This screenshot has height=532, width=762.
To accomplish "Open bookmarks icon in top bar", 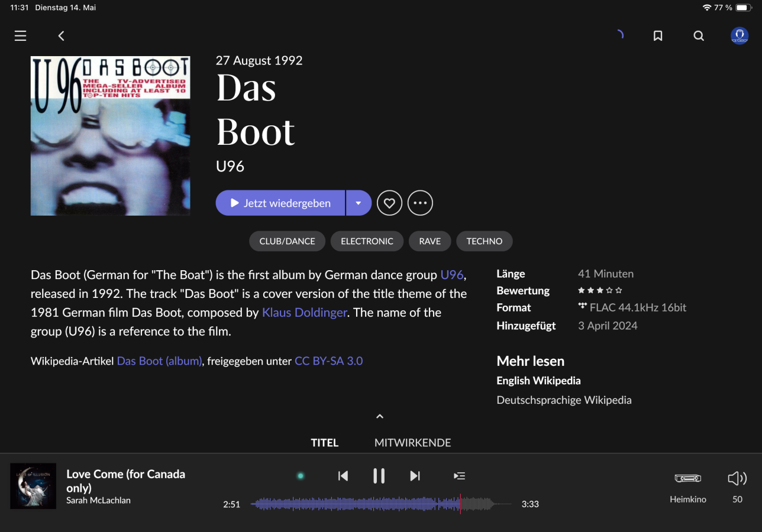I will [658, 36].
